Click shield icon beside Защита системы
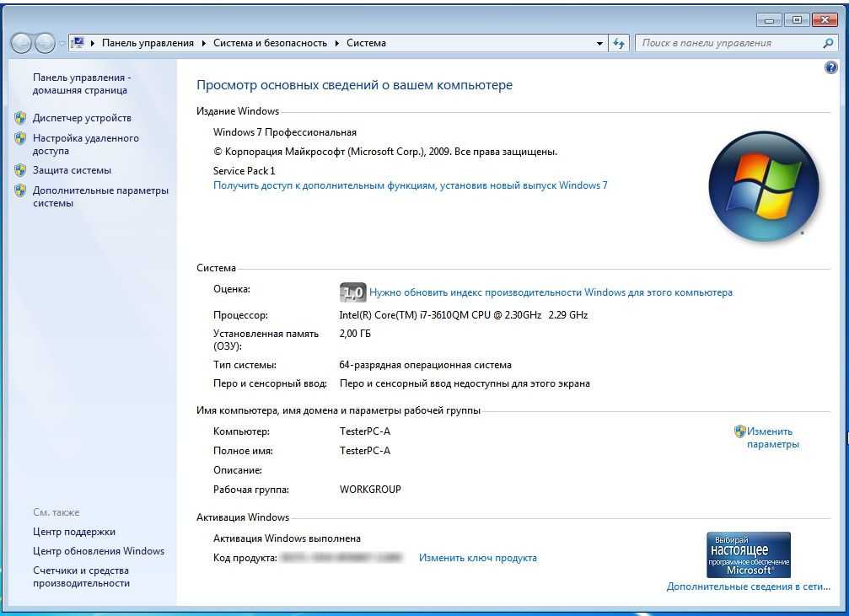This screenshot has height=616, width=849. pyautogui.click(x=20, y=170)
